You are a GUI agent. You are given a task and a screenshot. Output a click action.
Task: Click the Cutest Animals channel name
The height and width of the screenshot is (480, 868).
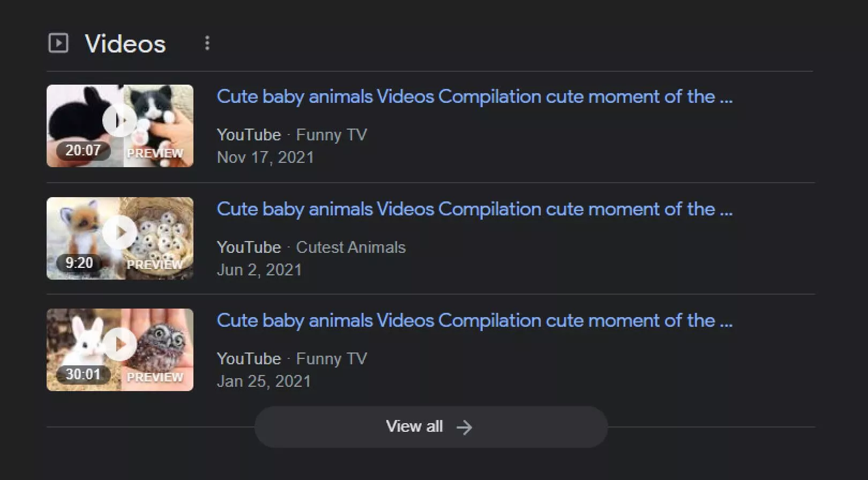pyautogui.click(x=351, y=247)
